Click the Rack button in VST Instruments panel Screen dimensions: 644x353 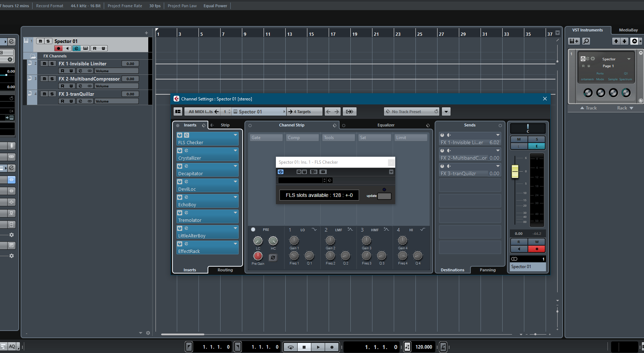coord(625,108)
